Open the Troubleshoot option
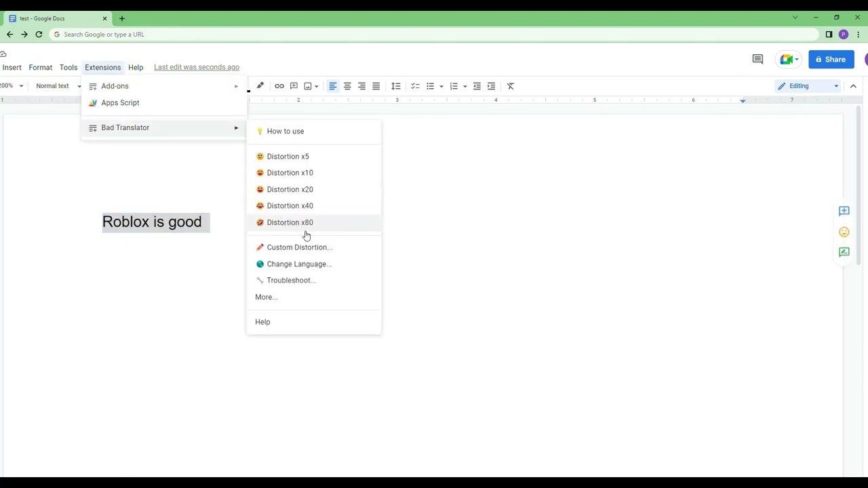This screenshot has height=488, width=868. (x=314, y=281)
